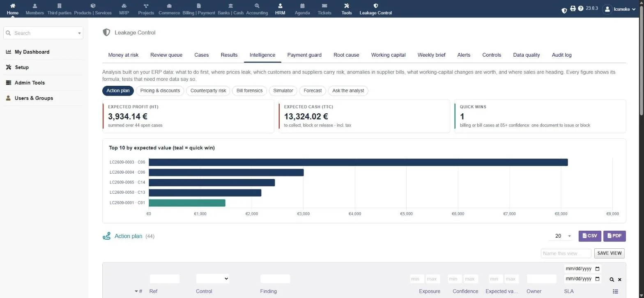
Task: Open the Billing | Payment module icon
Action: [x=199, y=6]
